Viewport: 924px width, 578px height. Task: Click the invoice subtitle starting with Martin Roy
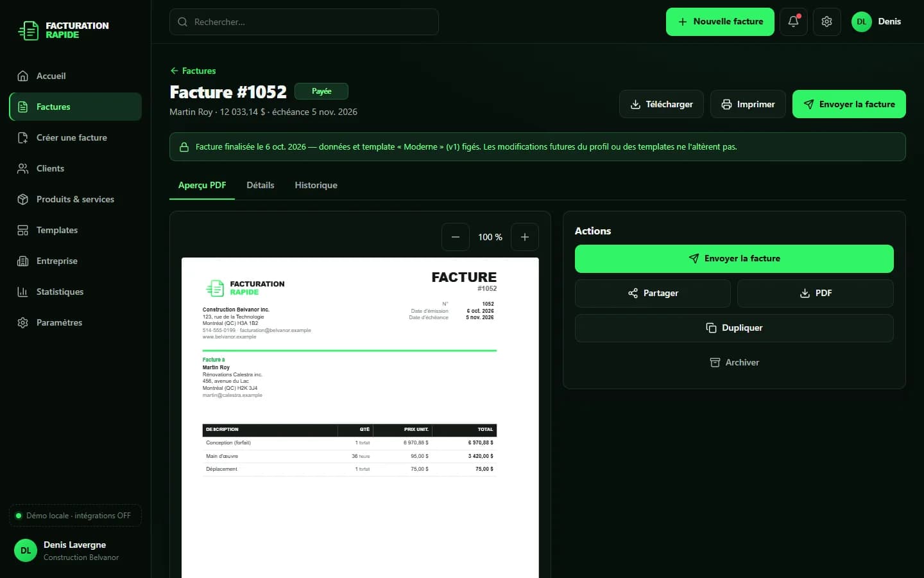[263, 112]
